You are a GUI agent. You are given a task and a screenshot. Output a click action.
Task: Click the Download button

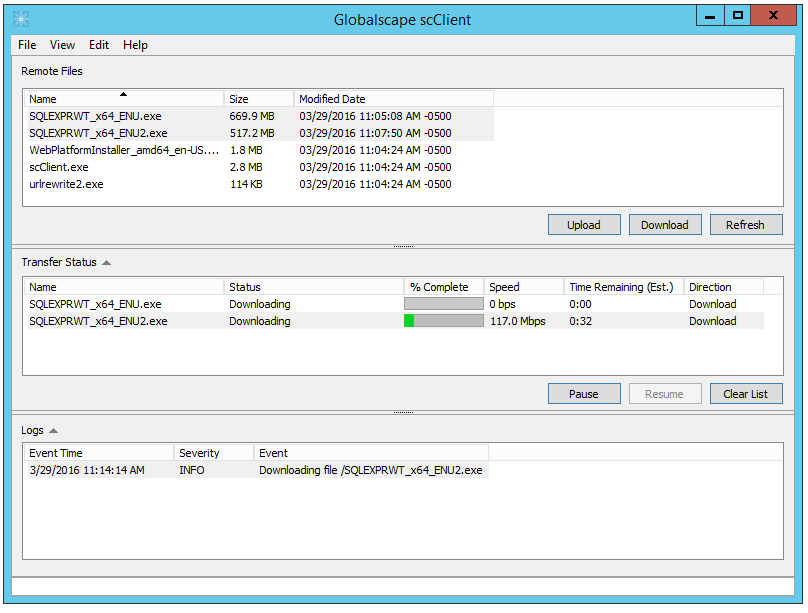click(665, 225)
